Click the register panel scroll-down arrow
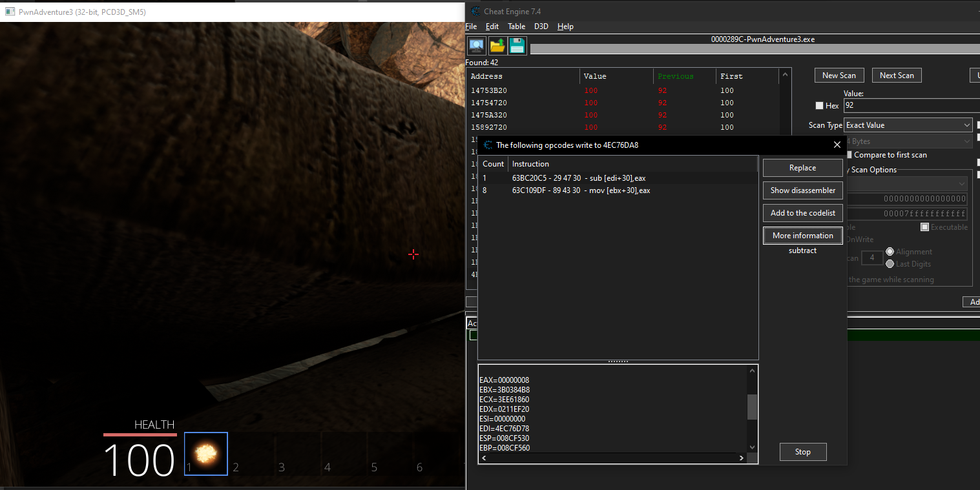Viewport: 980px width, 490px height. tap(751, 447)
